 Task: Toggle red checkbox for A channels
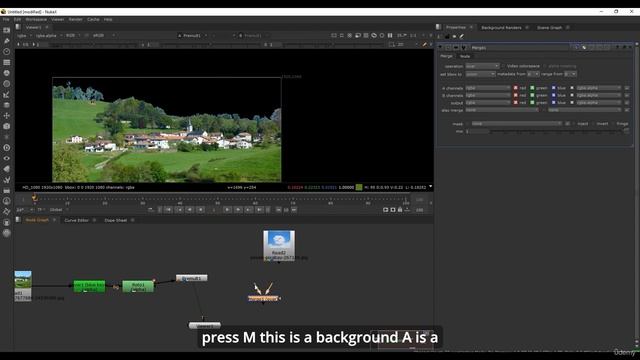point(516,88)
